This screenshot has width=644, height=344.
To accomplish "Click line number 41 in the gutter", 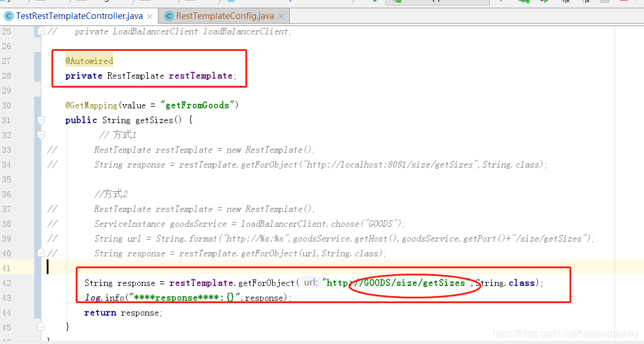I will 6,268.
